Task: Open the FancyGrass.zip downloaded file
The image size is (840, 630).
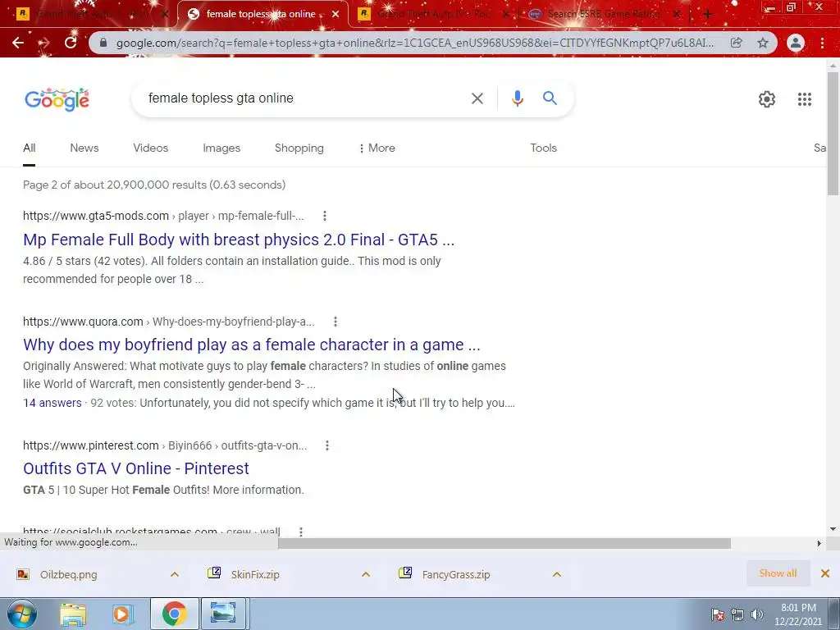Action: [456, 575]
